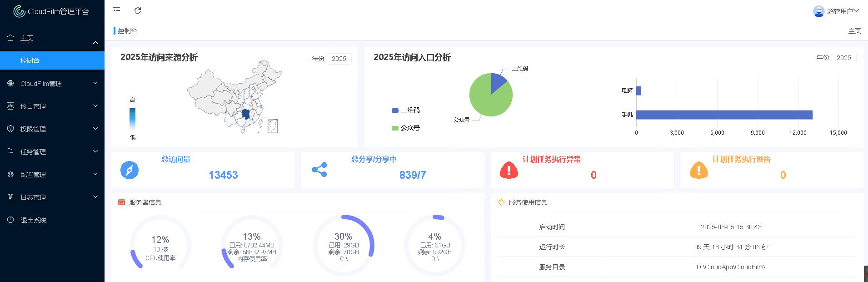Image resolution: width=868 pixels, height=282 pixels.
Task: Click the share icon beside 总分享/分享中
Action: [x=319, y=170]
